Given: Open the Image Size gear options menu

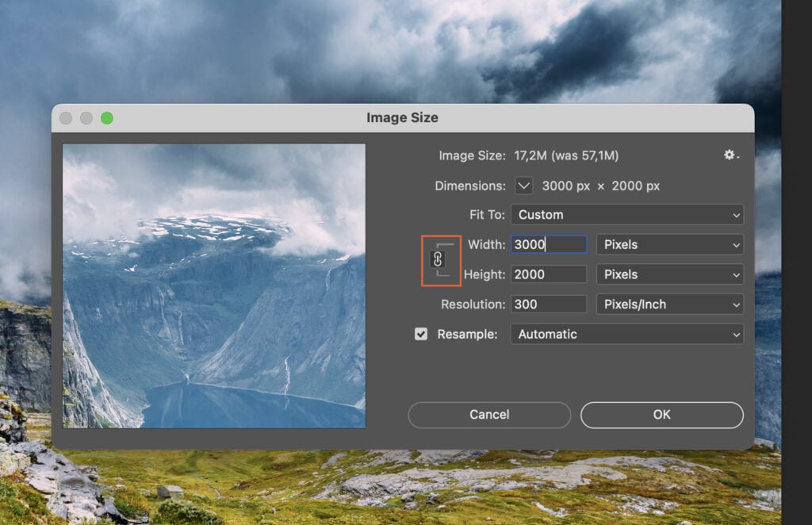Looking at the screenshot, I should pos(728,155).
